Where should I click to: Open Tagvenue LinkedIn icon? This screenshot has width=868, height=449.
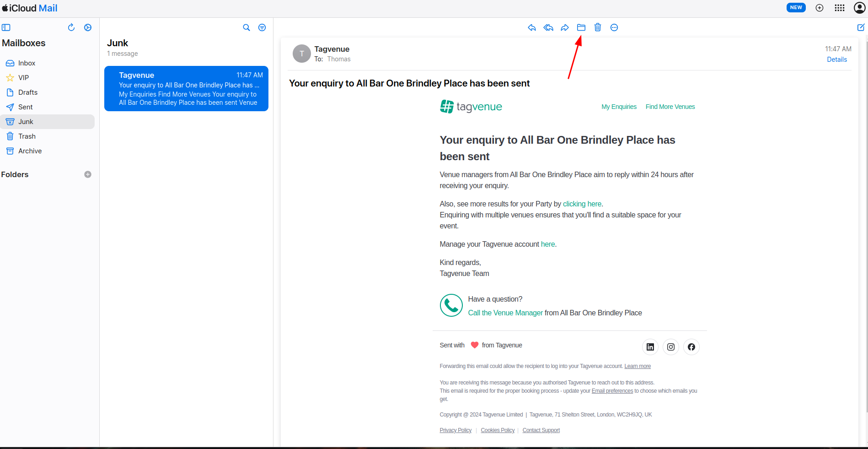click(x=650, y=347)
